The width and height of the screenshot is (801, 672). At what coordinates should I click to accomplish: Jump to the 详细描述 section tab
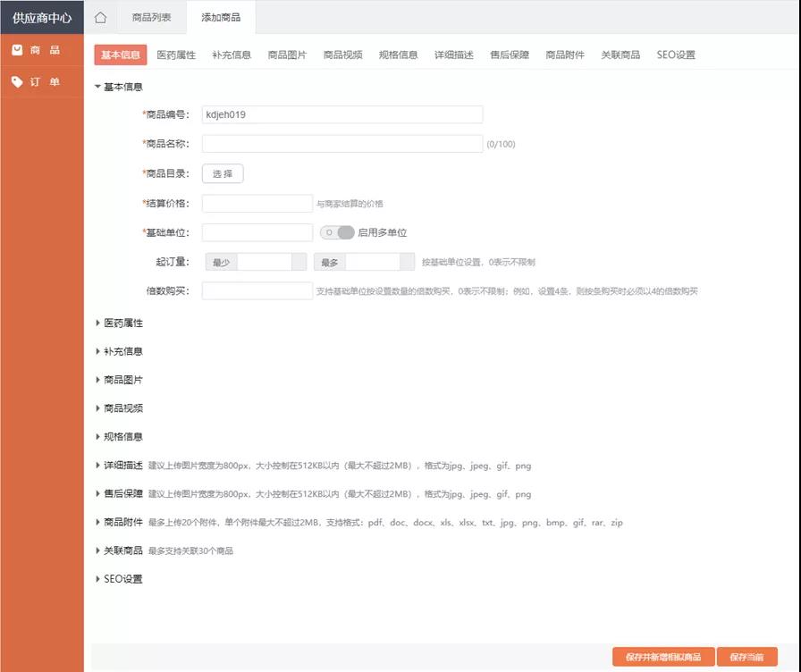pyautogui.click(x=454, y=55)
